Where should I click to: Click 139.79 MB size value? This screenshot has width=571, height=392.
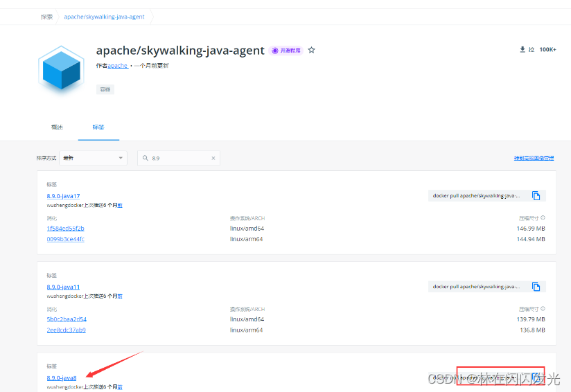tap(531, 319)
